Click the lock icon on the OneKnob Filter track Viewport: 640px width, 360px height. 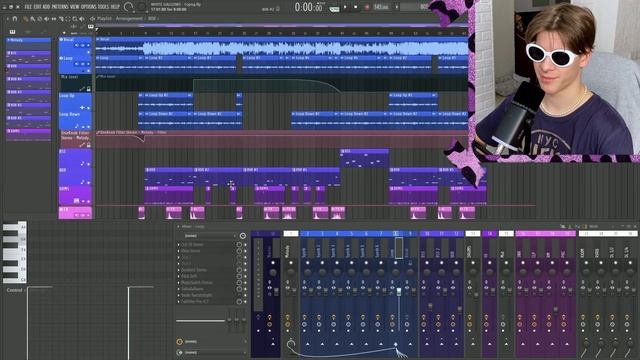pos(89,145)
